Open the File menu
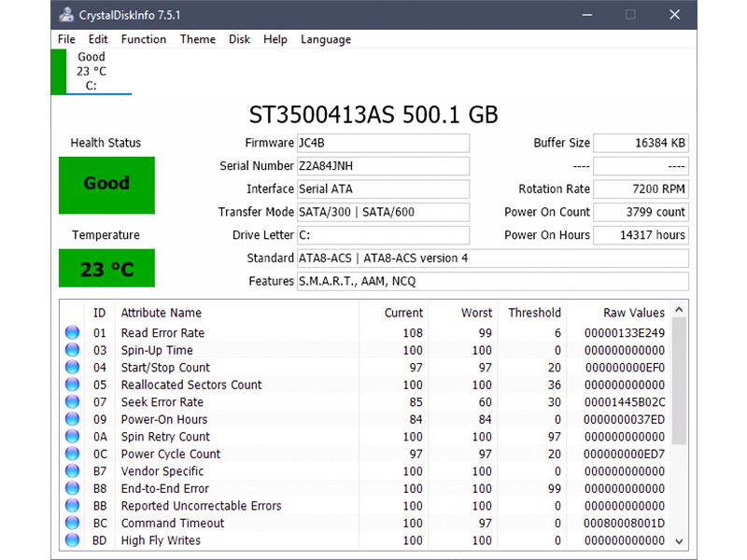Screen dimensions: 747x560 66,39
